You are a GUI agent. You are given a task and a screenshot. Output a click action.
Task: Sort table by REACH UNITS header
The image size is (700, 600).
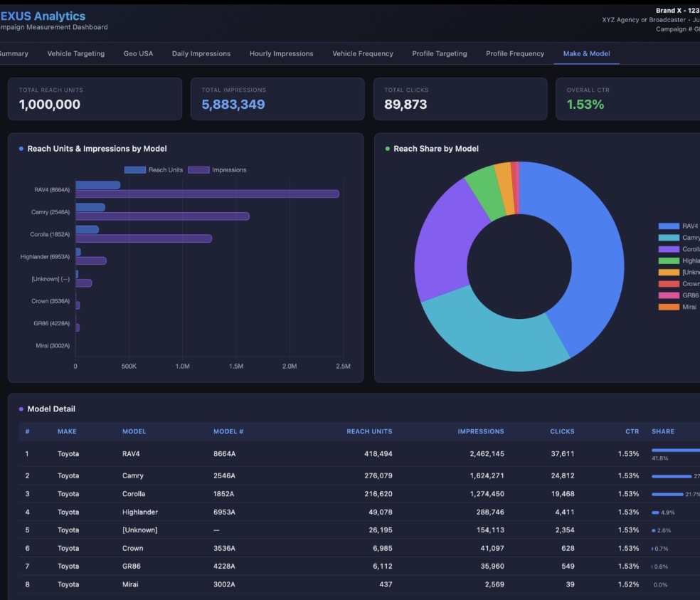[x=369, y=431]
